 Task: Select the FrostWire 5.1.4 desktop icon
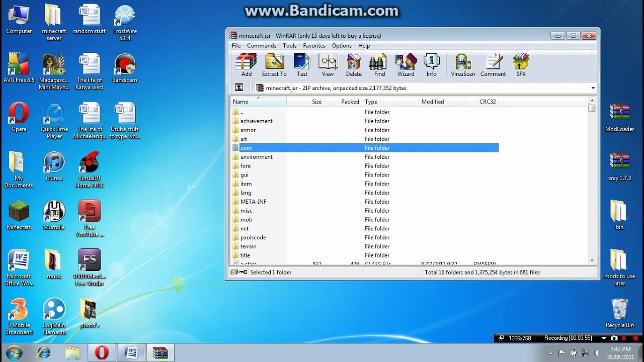125,23
